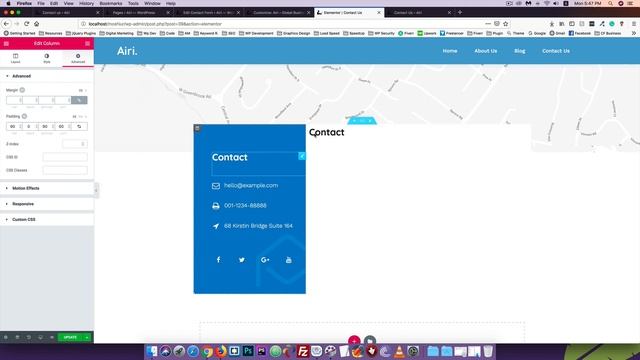
Task: Click the section edit handle tab
Action: [x=362, y=121]
